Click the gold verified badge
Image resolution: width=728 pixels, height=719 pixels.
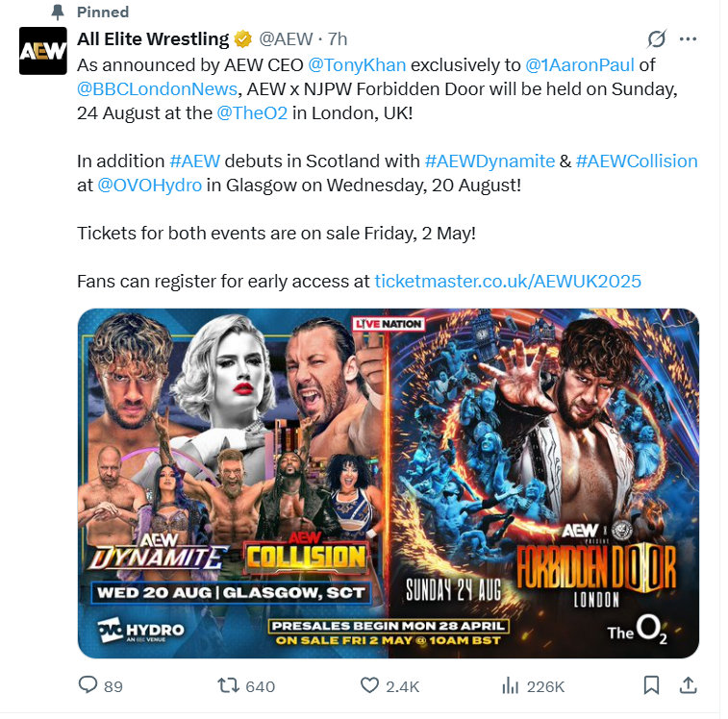click(242, 39)
